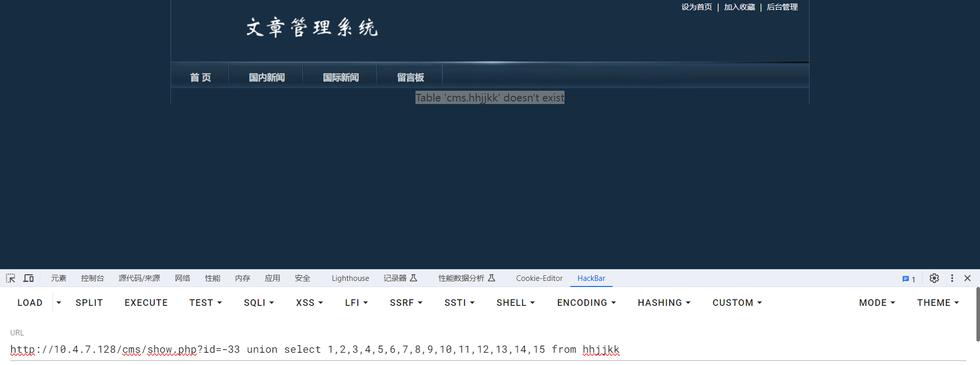Click the 记录器 experimental flask icon
The height and width of the screenshot is (365, 980).
click(x=413, y=278)
